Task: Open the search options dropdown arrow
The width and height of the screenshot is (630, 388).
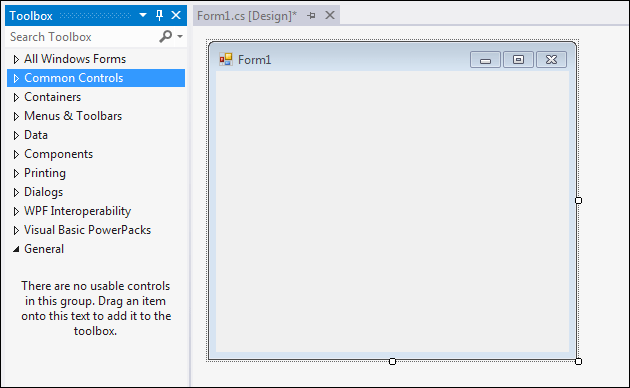Action: pyautogui.click(x=180, y=37)
